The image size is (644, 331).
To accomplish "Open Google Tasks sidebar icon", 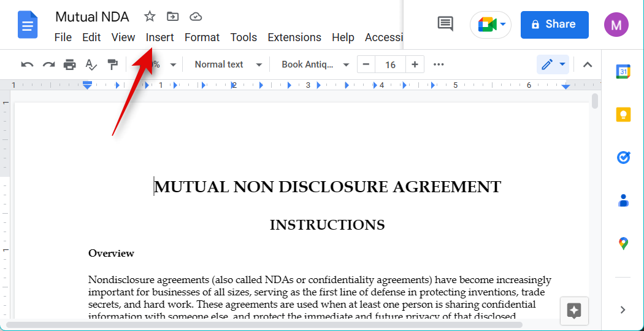I will coord(623,158).
